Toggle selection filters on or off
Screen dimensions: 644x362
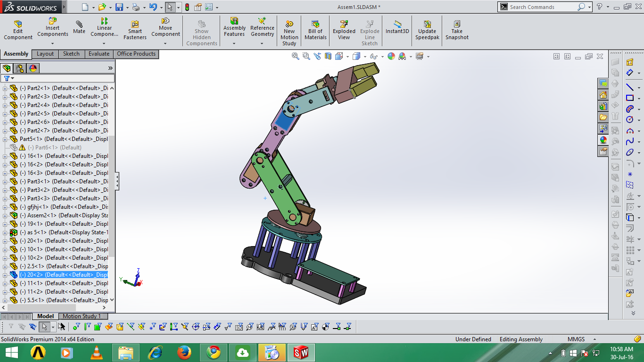(11, 326)
